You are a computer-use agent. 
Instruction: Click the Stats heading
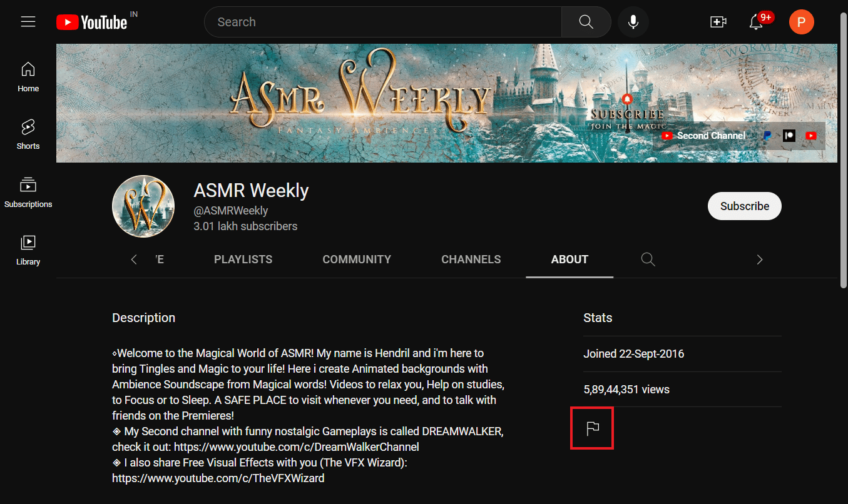coord(598,318)
